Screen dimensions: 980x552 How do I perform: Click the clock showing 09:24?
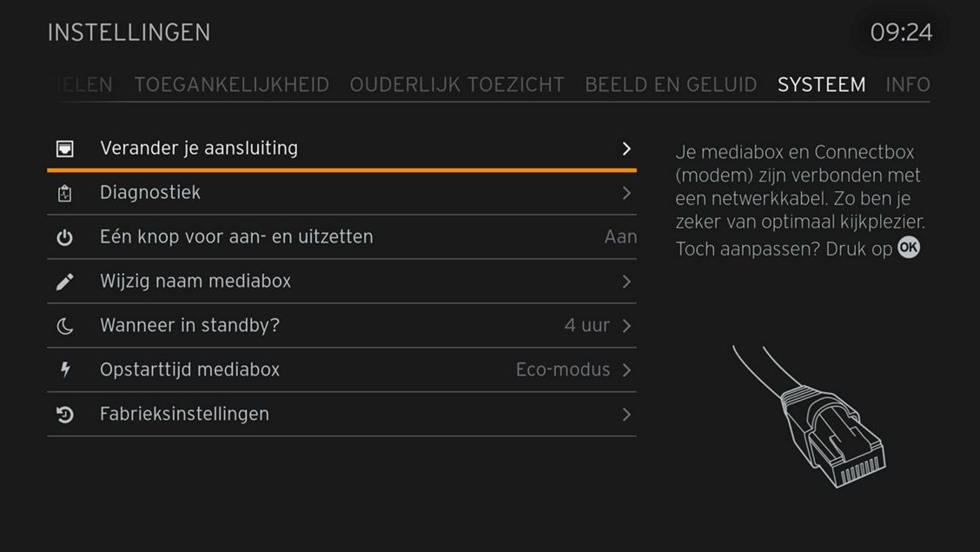[901, 33]
